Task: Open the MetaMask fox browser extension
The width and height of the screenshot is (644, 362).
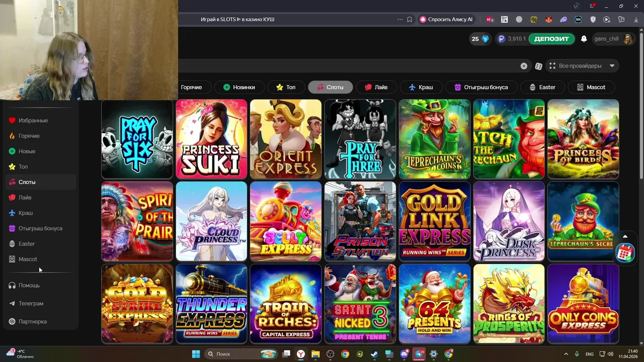Action: pos(549,20)
